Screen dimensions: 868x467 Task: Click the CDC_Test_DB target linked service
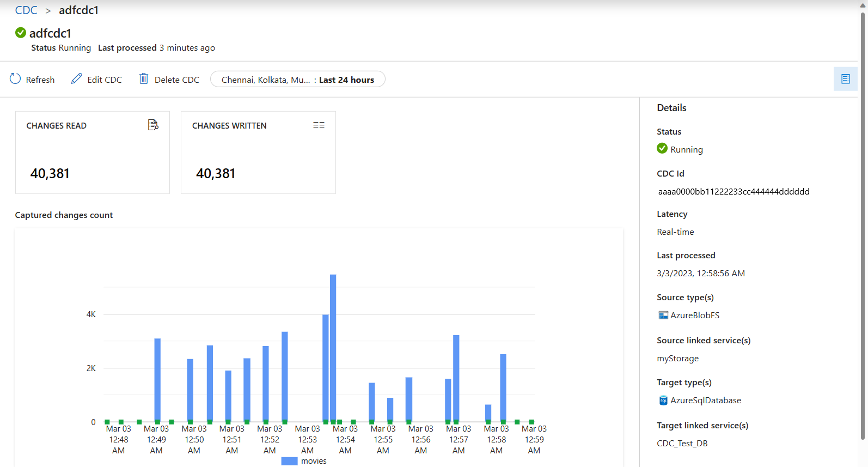[x=682, y=444]
